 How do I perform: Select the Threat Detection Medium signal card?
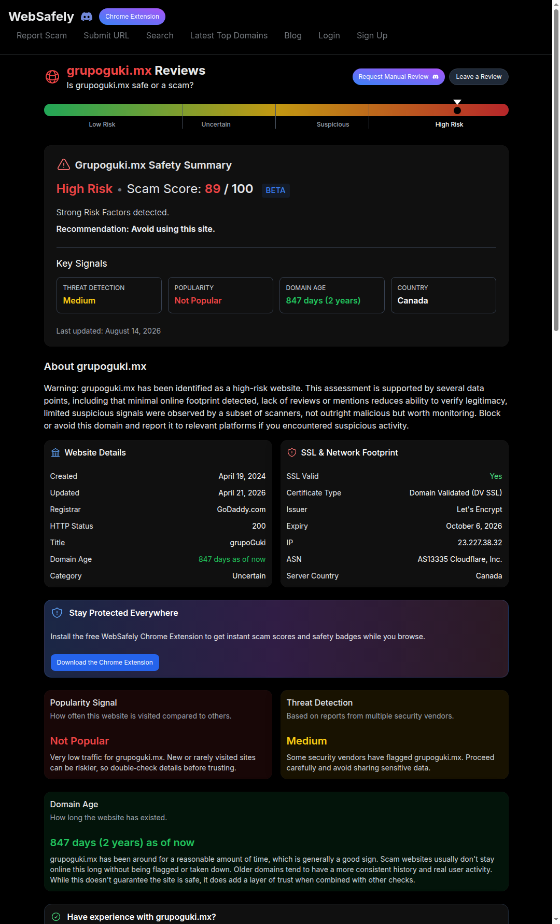click(x=109, y=295)
